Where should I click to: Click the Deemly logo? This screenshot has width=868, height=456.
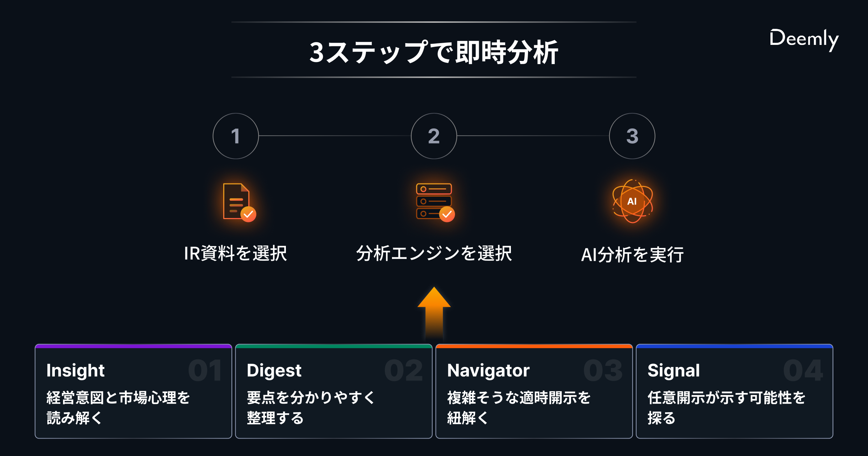click(x=804, y=39)
